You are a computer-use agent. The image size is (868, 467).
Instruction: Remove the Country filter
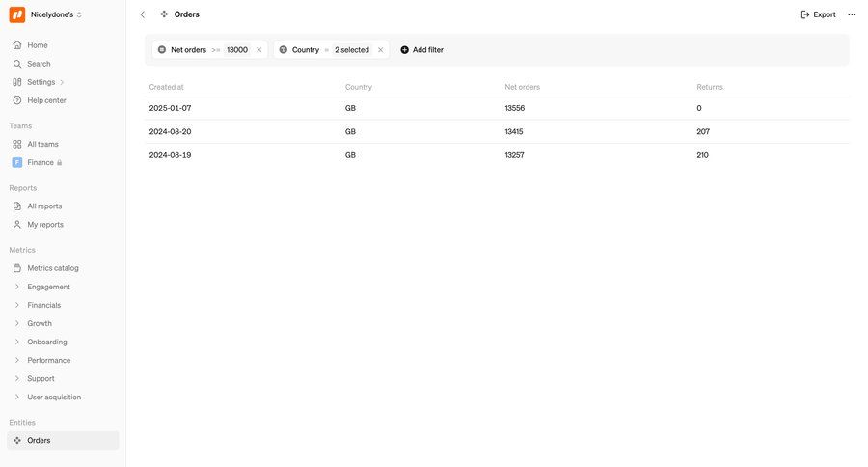pos(380,50)
